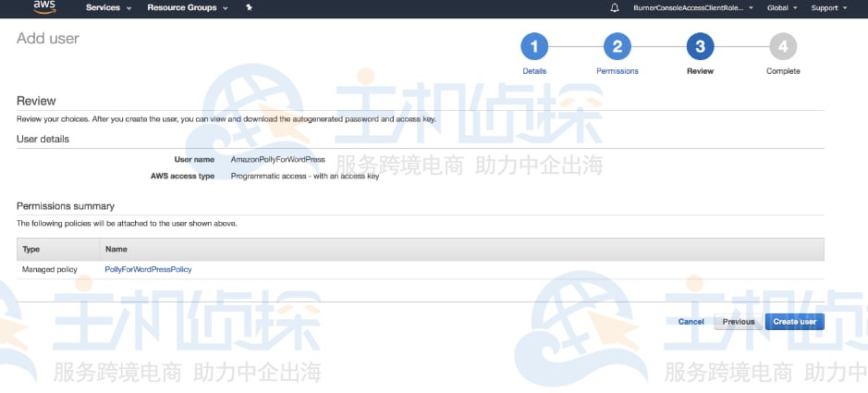Click the AWS access type label
The image size is (868, 393).
point(183,177)
